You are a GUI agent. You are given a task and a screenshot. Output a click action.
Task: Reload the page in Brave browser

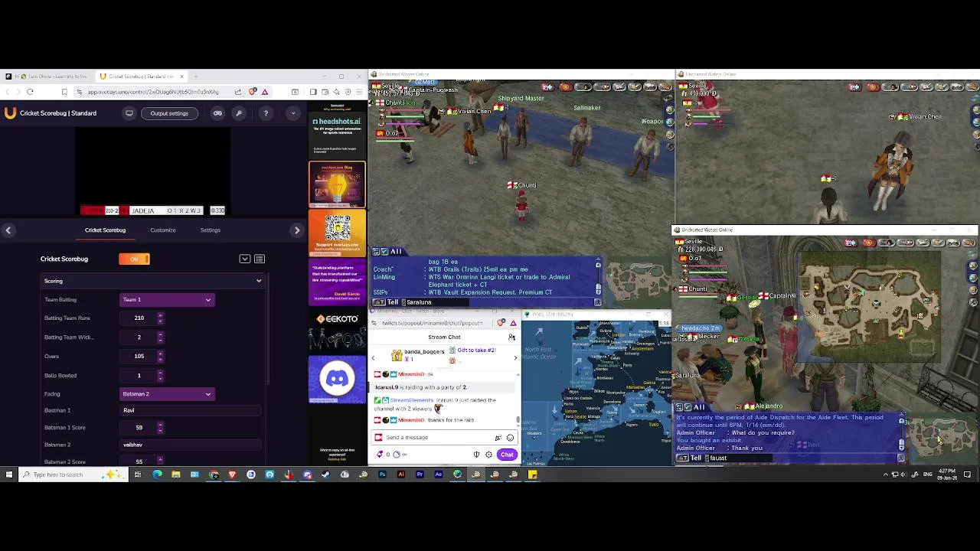click(30, 92)
